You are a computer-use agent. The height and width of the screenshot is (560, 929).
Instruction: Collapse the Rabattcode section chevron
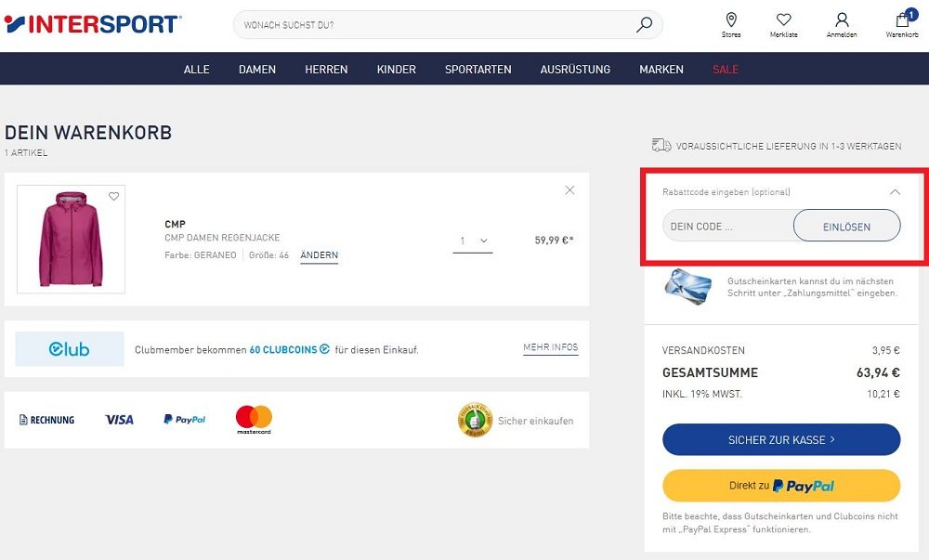coord(895,192)
